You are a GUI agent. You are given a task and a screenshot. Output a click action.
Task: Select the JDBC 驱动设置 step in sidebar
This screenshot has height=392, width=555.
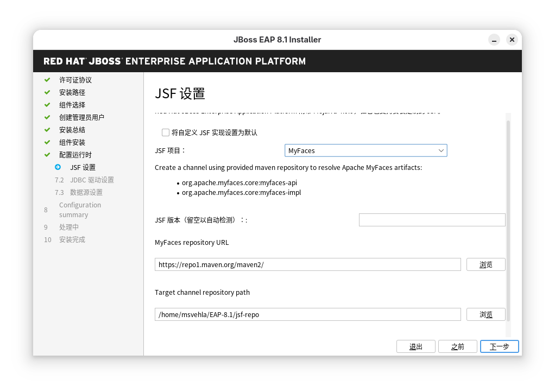click(x=91, y=180)
